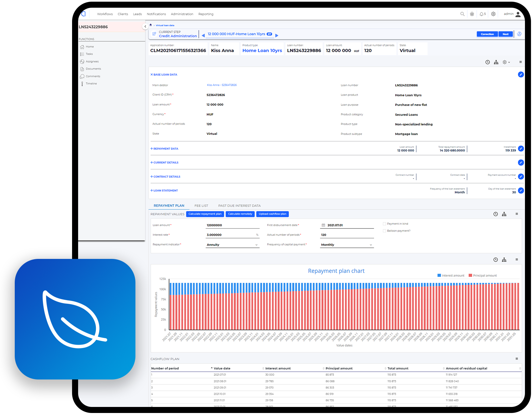Open Frequency of capital payment dropdown

coord(347,245)
